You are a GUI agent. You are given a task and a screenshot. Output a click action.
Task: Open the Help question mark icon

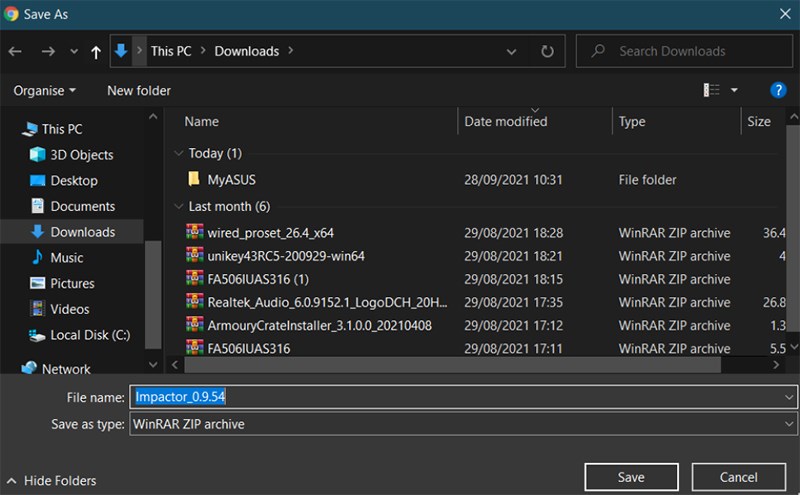point(778,90)
